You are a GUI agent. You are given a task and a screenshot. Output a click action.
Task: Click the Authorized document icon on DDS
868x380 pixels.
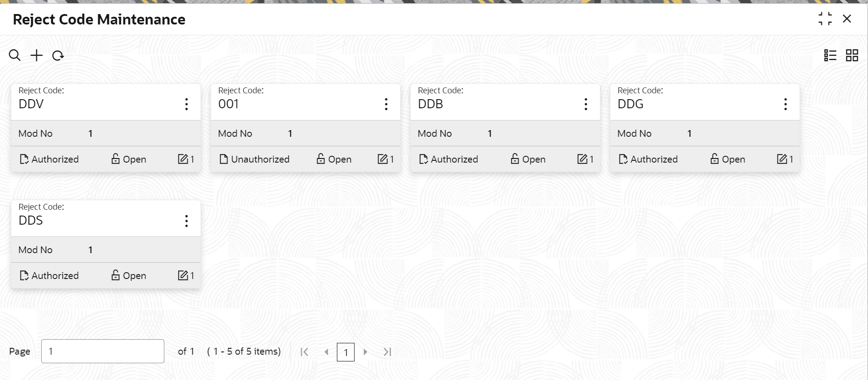(24, 275)
